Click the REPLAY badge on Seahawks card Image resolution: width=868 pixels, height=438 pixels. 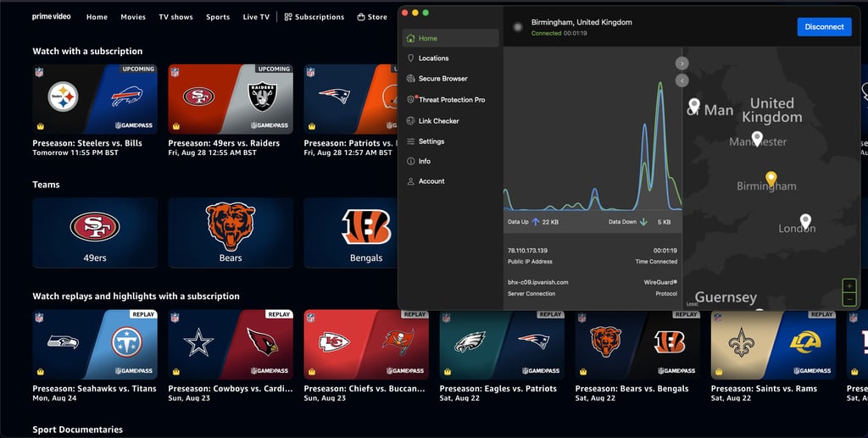point(143,314)
